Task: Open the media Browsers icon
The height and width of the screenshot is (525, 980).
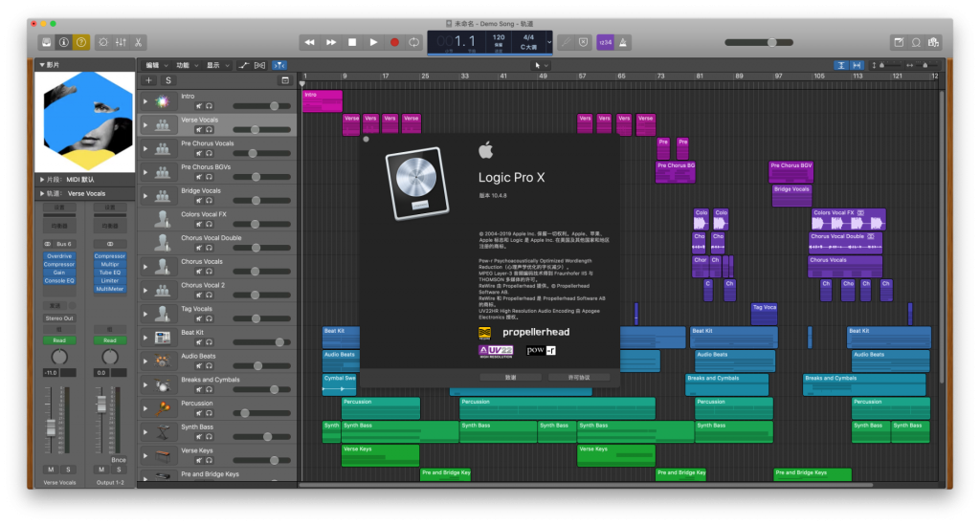Action: (934, 42)
